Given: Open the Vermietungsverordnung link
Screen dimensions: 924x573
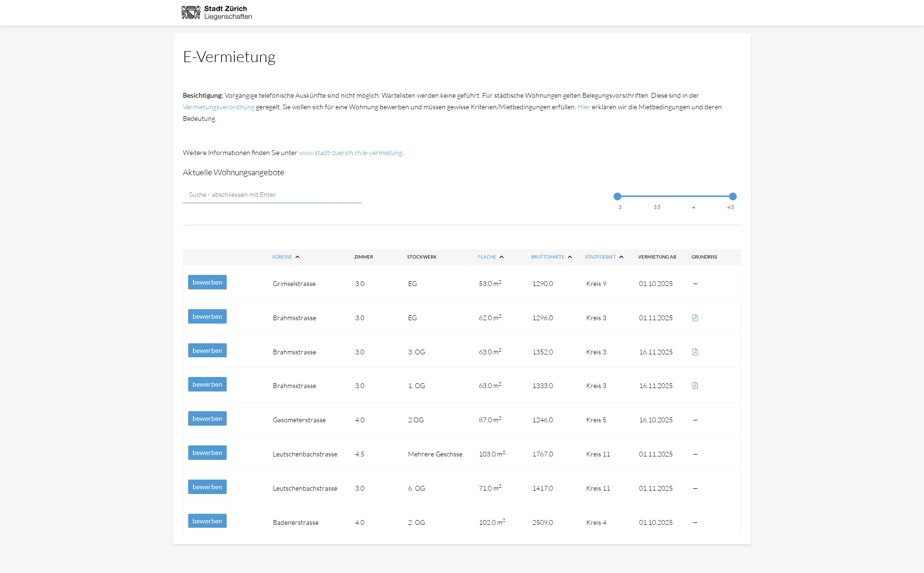Looking at the screenshot, I should point(218,107).
